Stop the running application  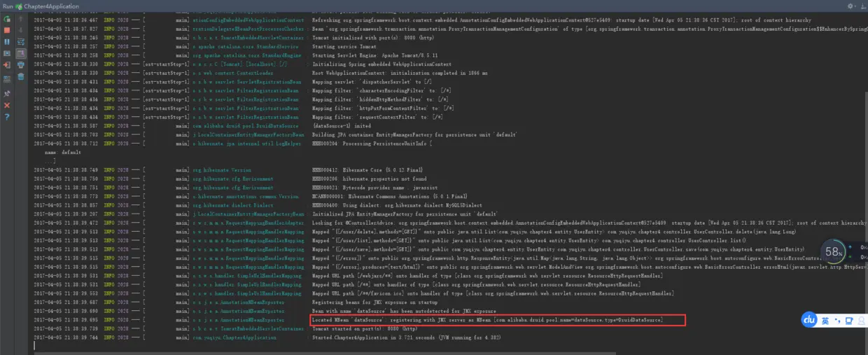(x=7, y=30)
